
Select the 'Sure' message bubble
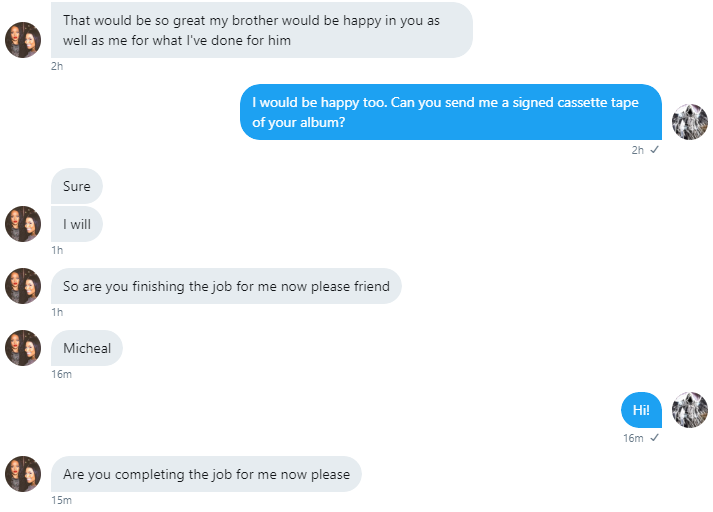coord(76,186)
